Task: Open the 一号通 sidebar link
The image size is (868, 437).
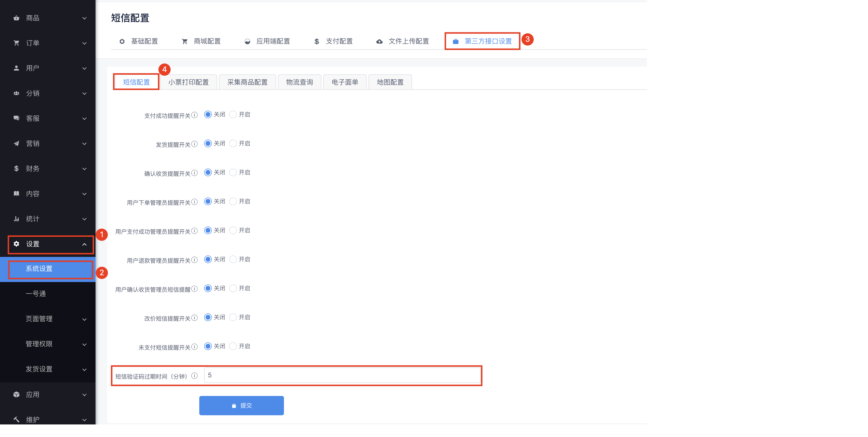Action: pos(36,294)
